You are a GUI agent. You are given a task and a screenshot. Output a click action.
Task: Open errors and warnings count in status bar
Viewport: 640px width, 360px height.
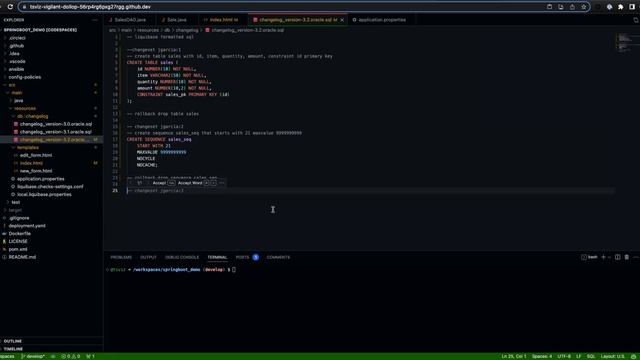(x=71, y=356)
